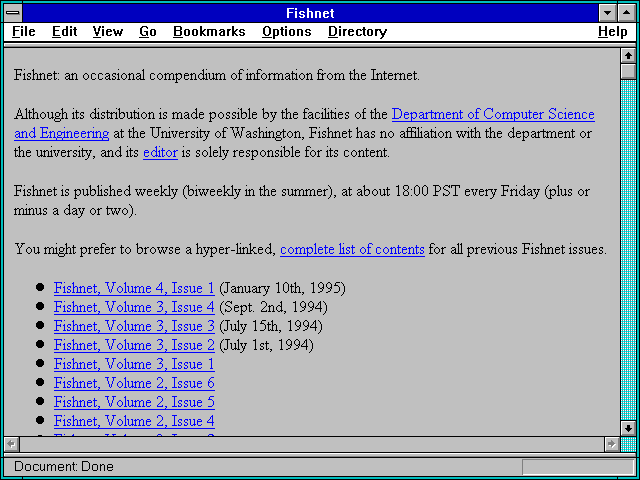The image size is (640, 480).
Task: Click the maximize arrow in title bar
Action: 627,13
